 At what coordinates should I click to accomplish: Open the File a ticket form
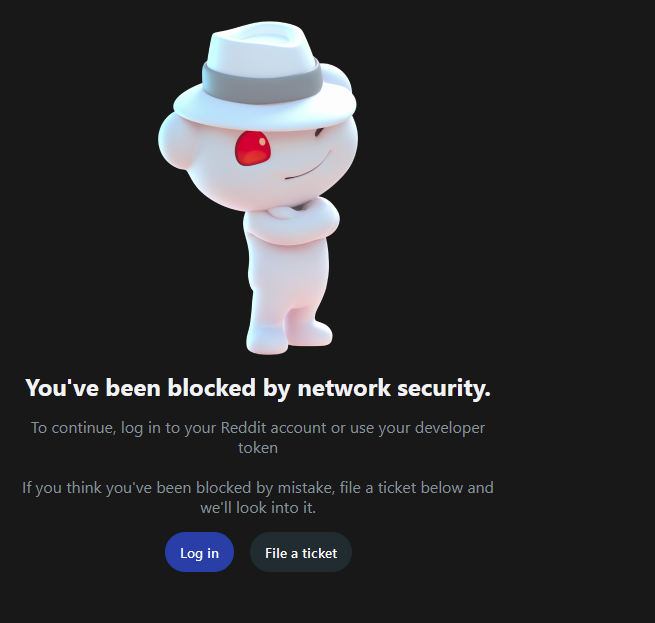[x=301, y=552]
